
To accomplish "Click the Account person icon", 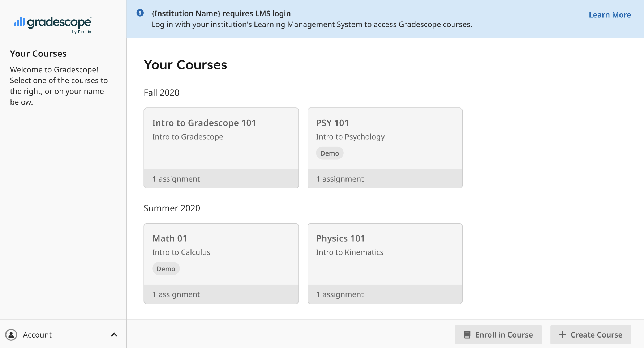I will 12,335.
